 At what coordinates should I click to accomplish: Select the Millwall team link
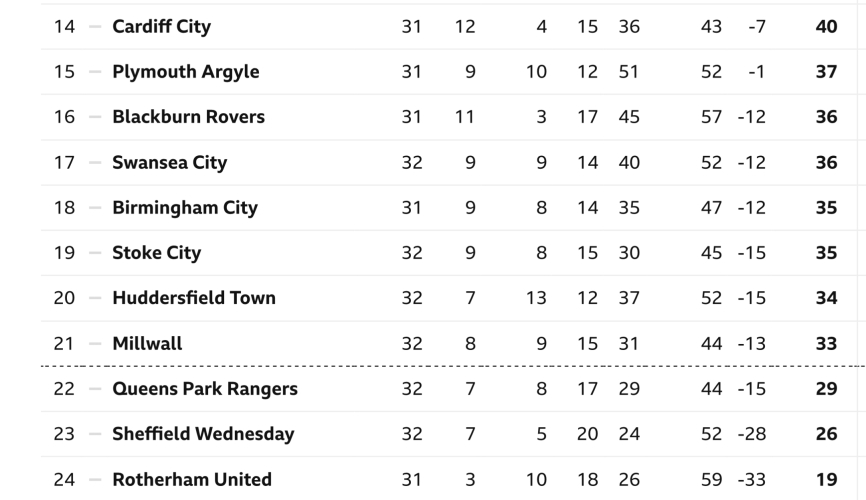[x=147, y=344]
